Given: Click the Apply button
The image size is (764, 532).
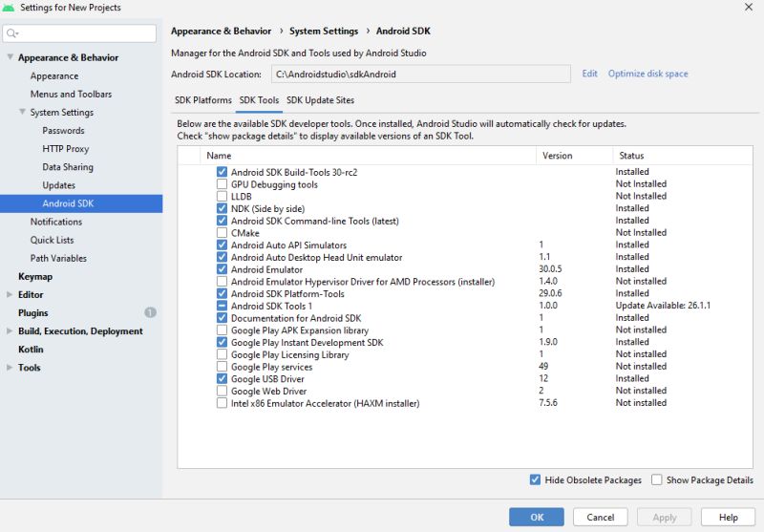Looking at the screenshot, I should (x=664, y=518).
